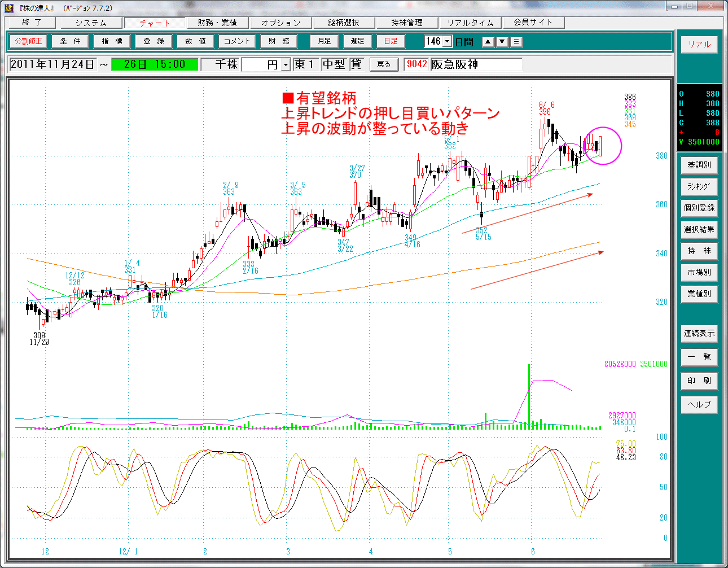This screenshot has width=728, height=568.
Task: Click the 持株 sidebar button
Action: tap(699, 251)
